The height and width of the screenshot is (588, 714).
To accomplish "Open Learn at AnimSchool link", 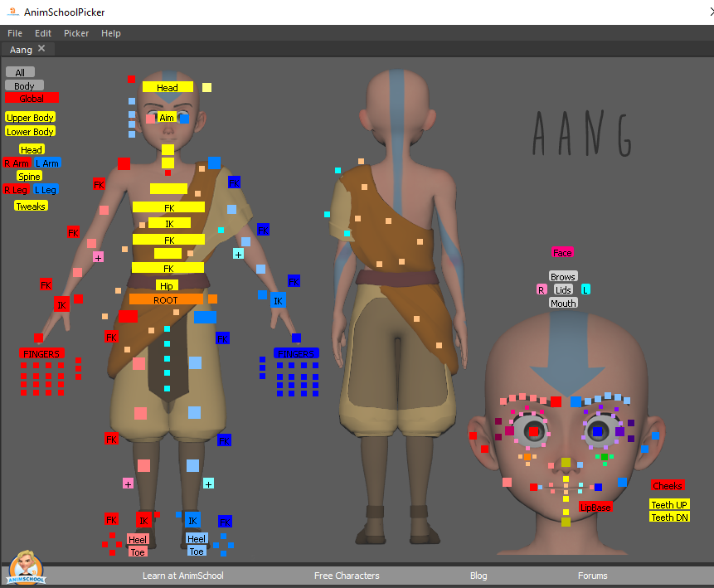I will coord(183,576).
